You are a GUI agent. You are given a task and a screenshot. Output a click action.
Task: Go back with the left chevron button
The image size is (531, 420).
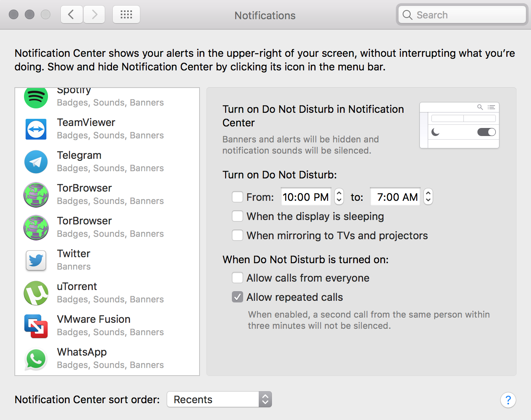72,15
